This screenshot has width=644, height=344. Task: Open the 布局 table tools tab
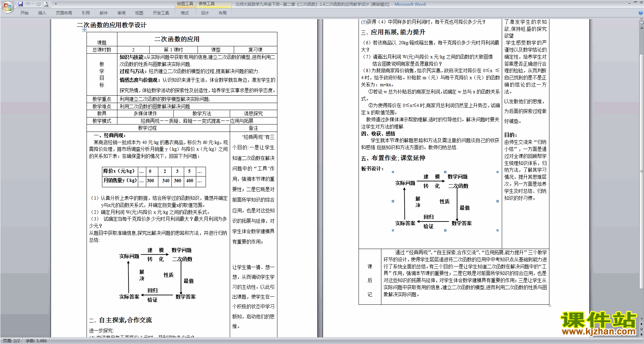coord(222,13)
